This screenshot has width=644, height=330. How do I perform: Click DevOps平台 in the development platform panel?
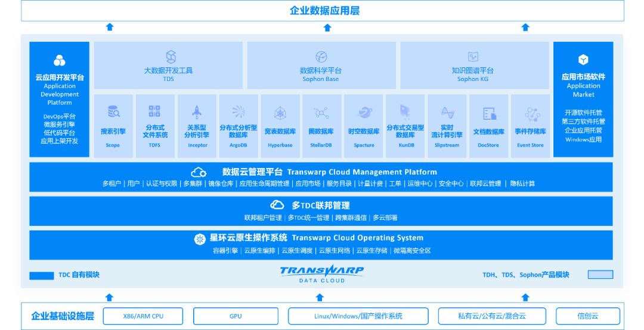60,117
